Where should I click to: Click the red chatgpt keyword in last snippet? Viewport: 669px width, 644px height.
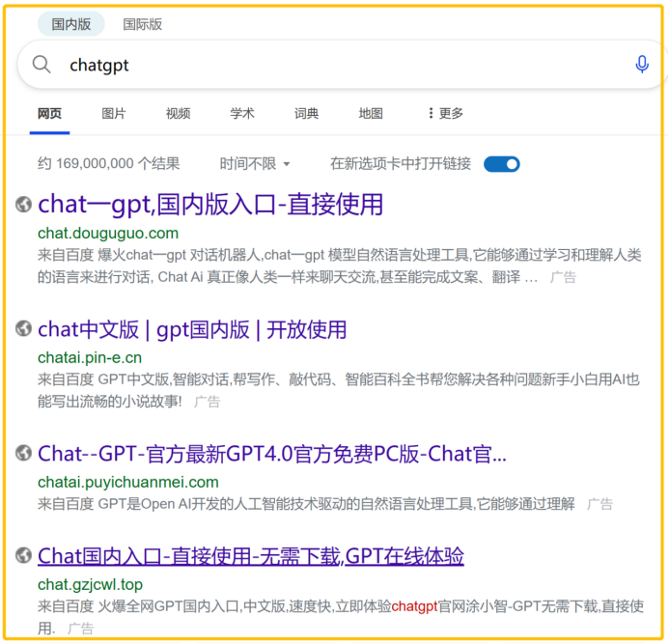(x=414, y=606)
